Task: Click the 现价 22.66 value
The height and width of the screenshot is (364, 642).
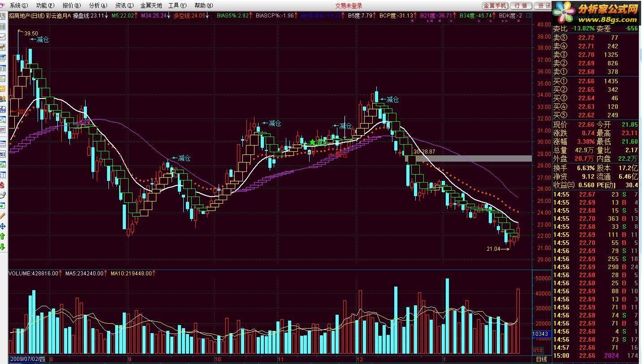Action: [586, 124]
